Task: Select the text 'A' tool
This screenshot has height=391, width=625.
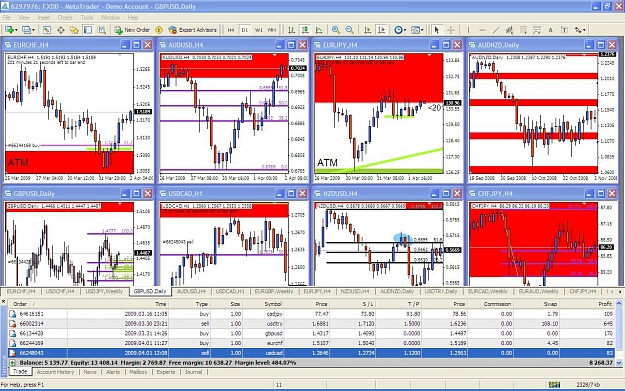Action: [550, 30]
